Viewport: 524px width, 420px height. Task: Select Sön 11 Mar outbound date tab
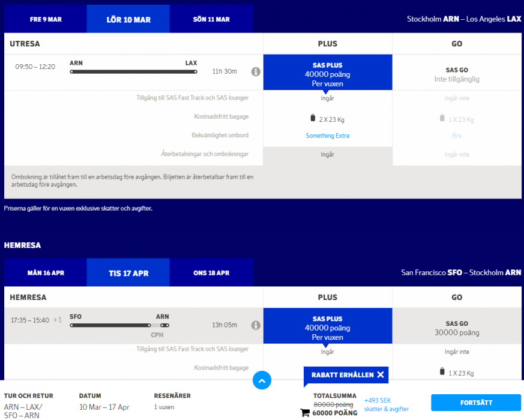211,19
